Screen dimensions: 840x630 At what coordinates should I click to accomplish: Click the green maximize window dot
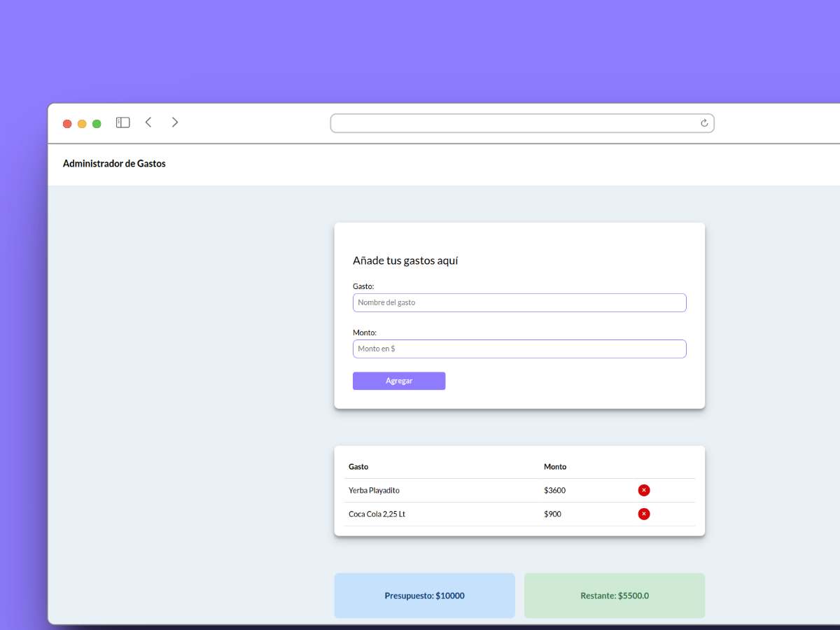click(97, 124)
